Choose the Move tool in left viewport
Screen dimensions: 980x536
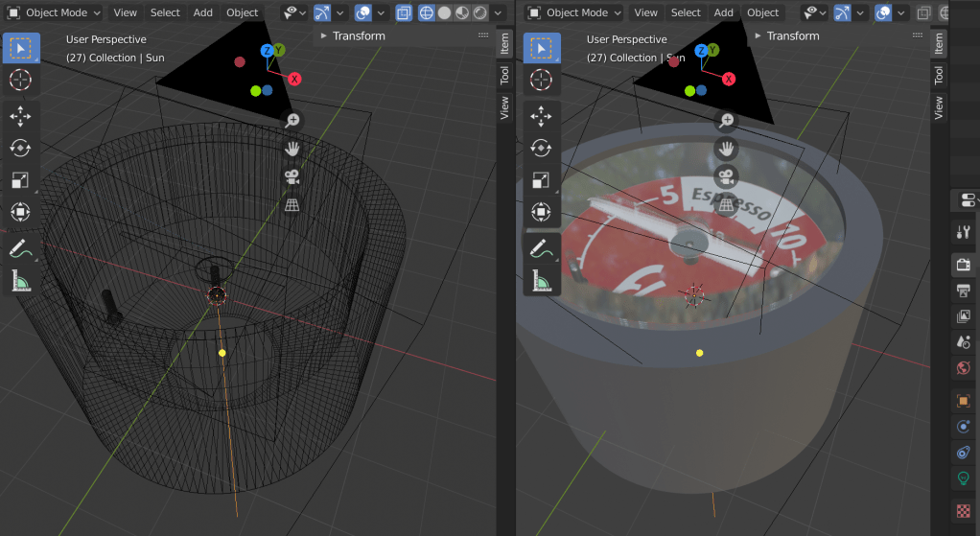[21, 116]
